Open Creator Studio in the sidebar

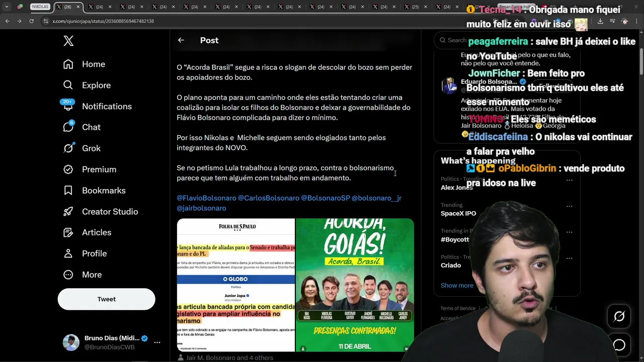pos(100,212)
